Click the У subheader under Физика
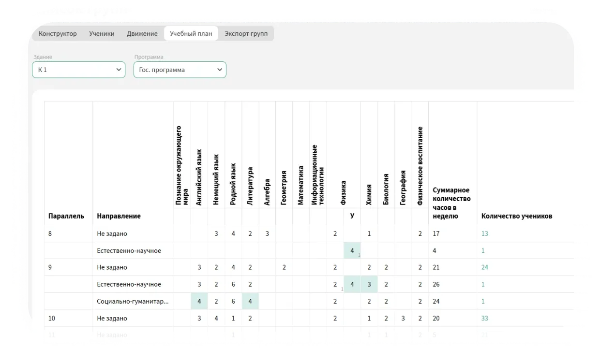 pos(352,216)
